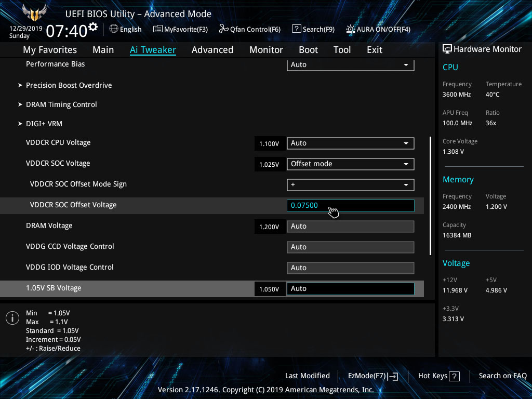Click the 1.050V SB voltage readout
The height and width of the screenshot is (399, 532).
[270, 289]
